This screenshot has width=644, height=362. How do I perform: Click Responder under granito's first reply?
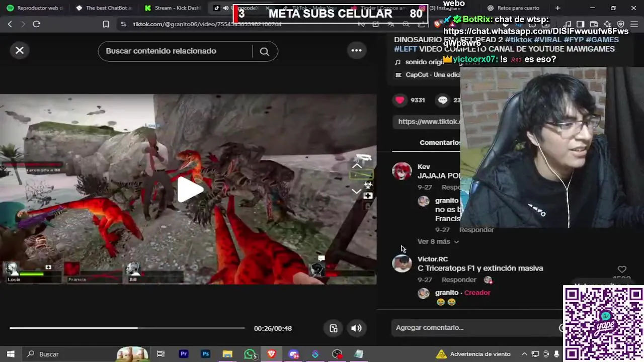click(x=476, y=230)
